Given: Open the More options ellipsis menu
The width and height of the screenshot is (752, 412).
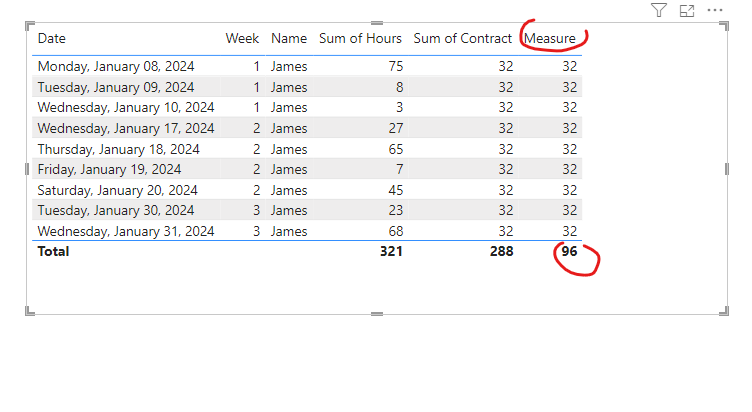Looking at the screenshot, I should [x=715, y=10].
